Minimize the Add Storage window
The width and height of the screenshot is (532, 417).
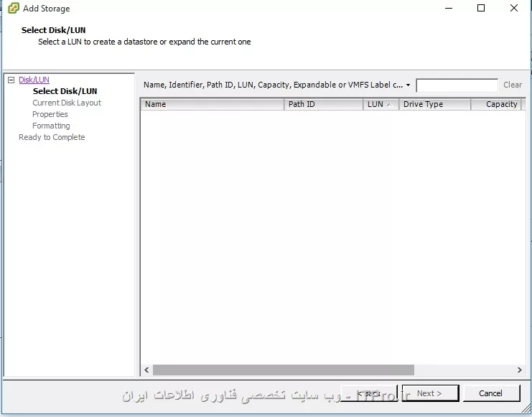[449, 8]
